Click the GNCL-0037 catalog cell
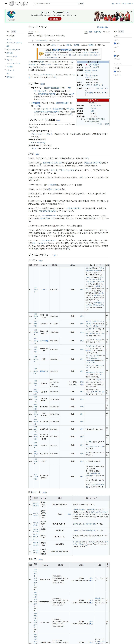Screen dimensions: 138x644 coord(54,445)
